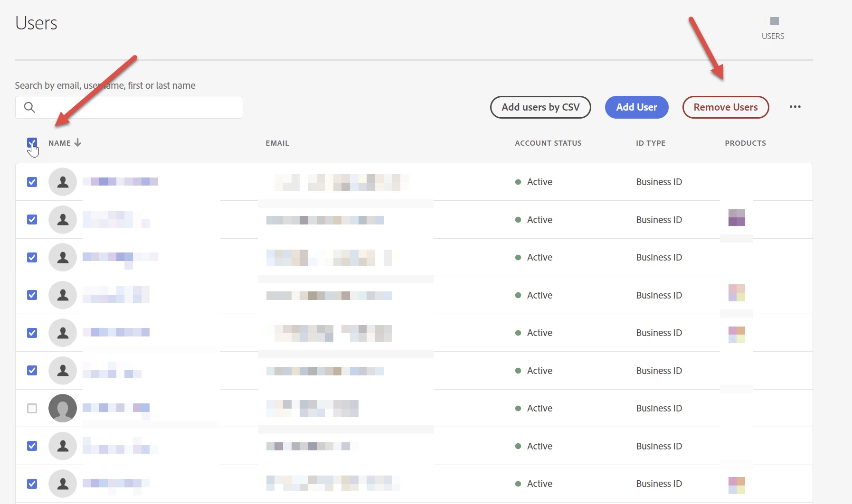Click the Users page heading
Screen dimensions: 852x504
tap(36, 23)
